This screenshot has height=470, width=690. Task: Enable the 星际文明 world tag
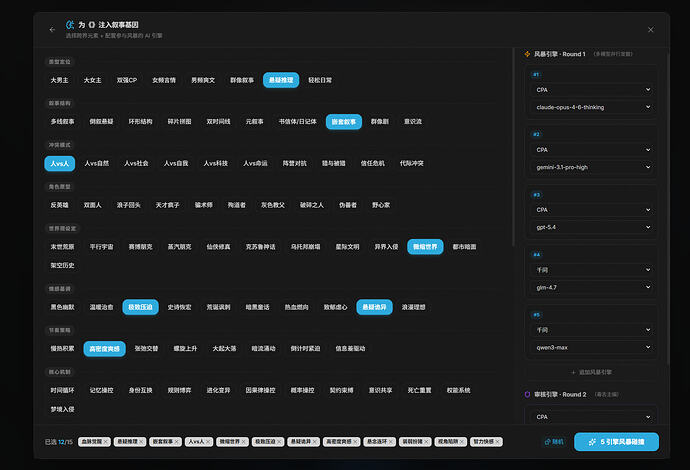[347, 247]
